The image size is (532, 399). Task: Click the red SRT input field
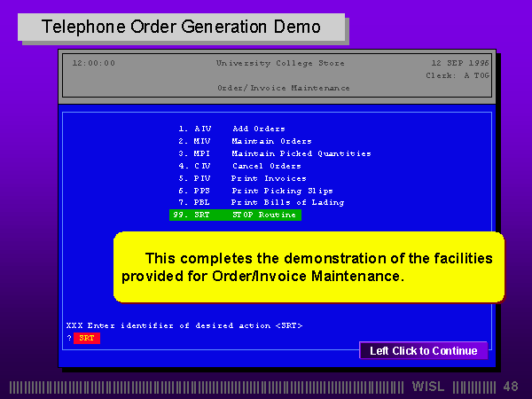[x=86, y=338]
